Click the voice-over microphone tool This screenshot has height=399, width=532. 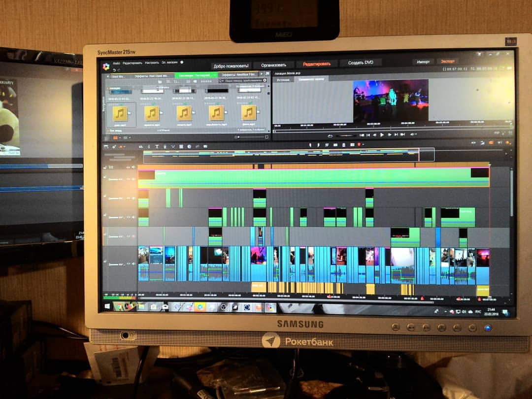click(165, 147)
